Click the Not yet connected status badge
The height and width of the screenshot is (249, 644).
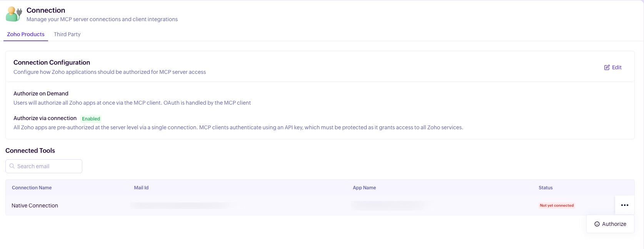point(556,206)
